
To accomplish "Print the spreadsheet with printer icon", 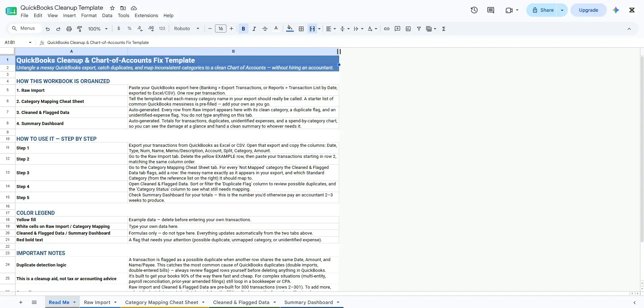I will point(69,29).
